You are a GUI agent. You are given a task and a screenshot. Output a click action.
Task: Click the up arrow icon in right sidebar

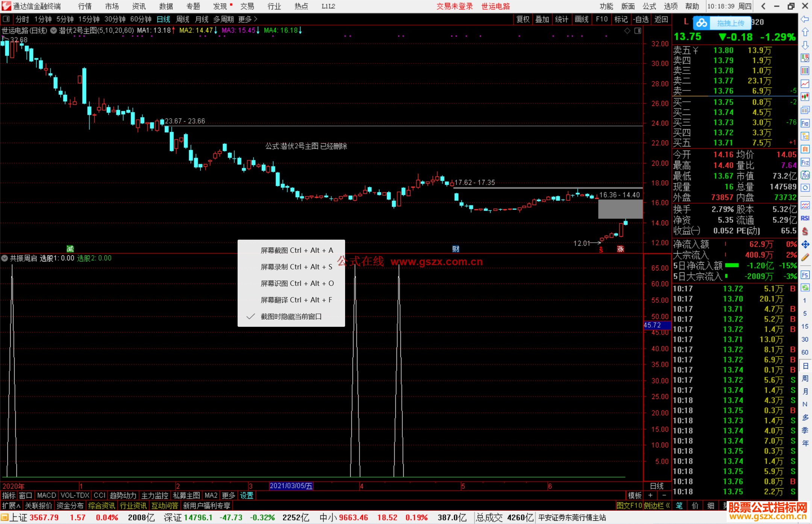point(805,32)
